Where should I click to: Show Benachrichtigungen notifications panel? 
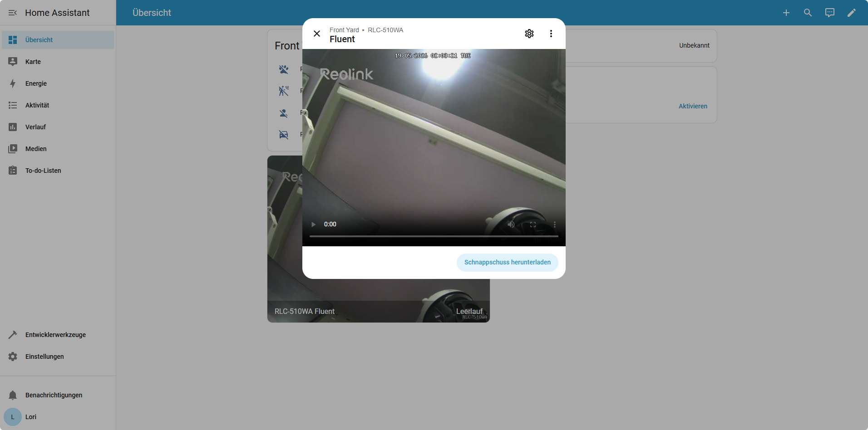pos(58,395)
